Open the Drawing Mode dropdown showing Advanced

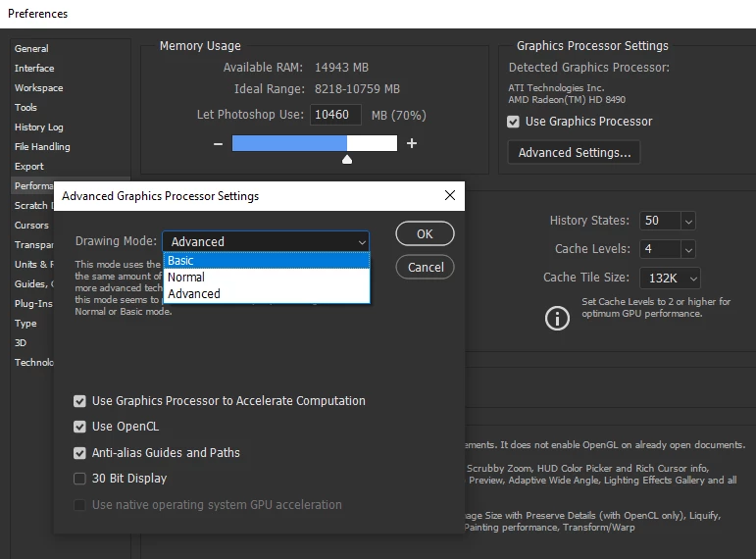click(266, 241)
